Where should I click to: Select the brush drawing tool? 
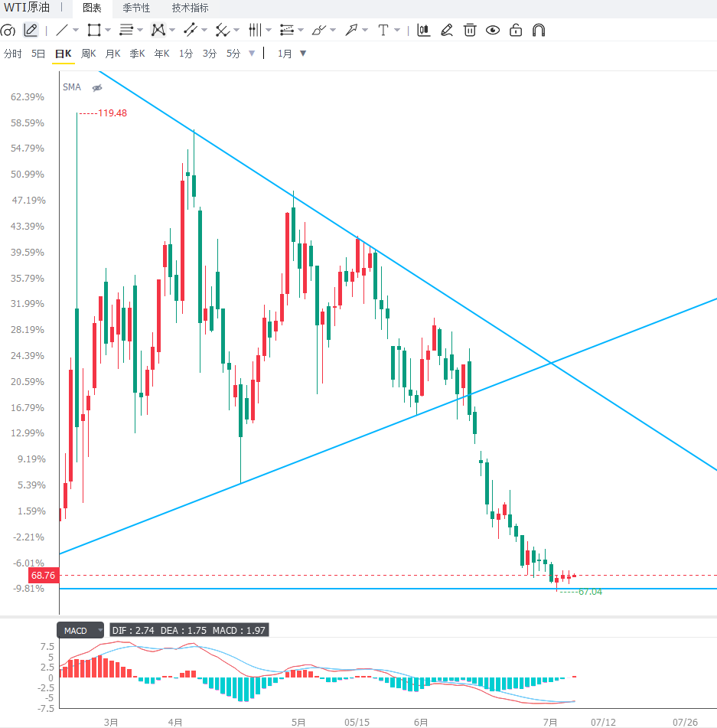pos(319,30)
